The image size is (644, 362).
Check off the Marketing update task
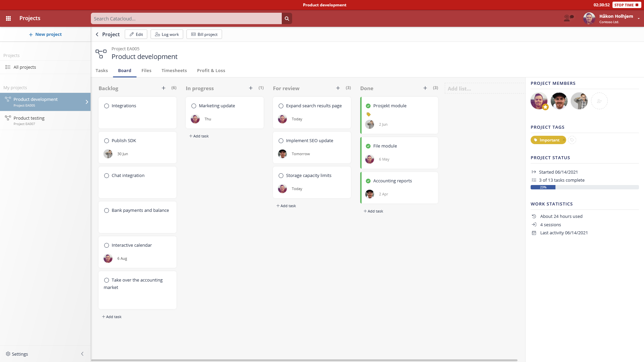(x=194, y=106)
